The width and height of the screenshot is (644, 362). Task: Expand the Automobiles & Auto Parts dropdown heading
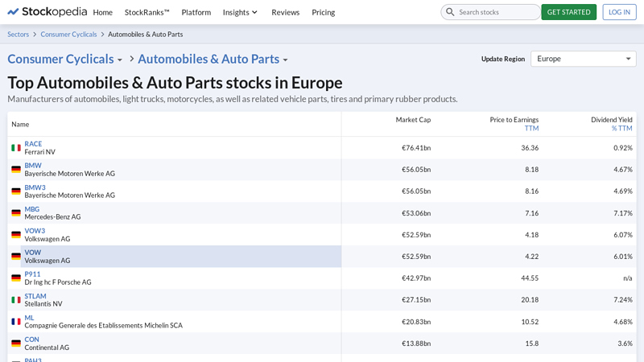(x=213, y=59)
